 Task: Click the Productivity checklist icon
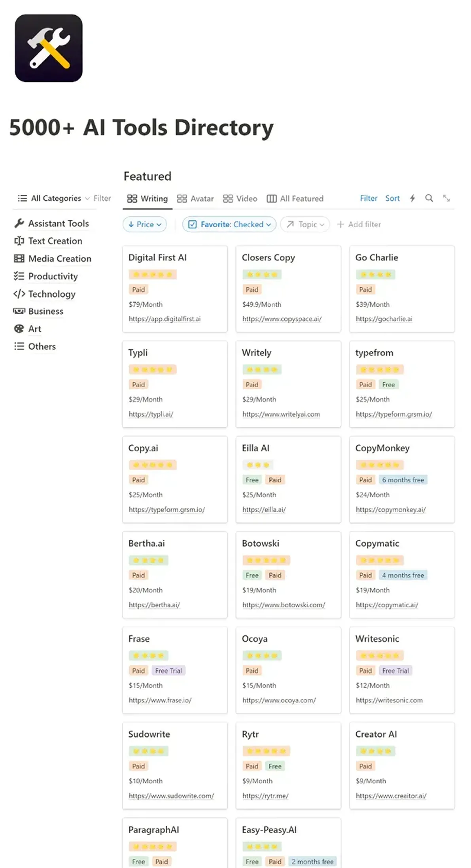[x=19, y=276]
